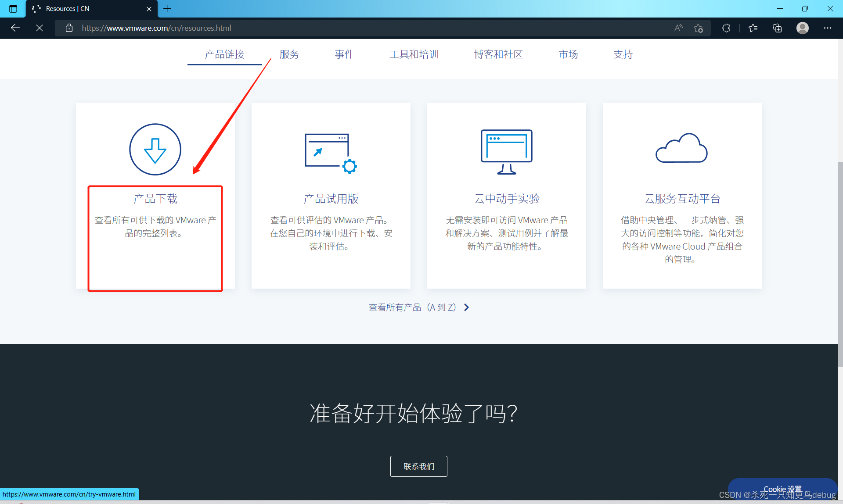Expand the view all products chevron
Screen dimensions: 843x504
pos(467,307)
